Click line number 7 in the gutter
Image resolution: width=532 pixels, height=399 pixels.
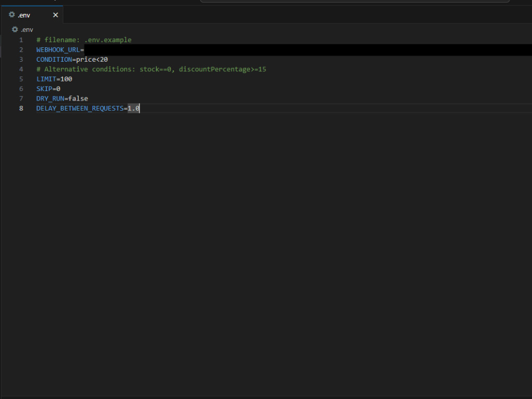tap(21, 99)
